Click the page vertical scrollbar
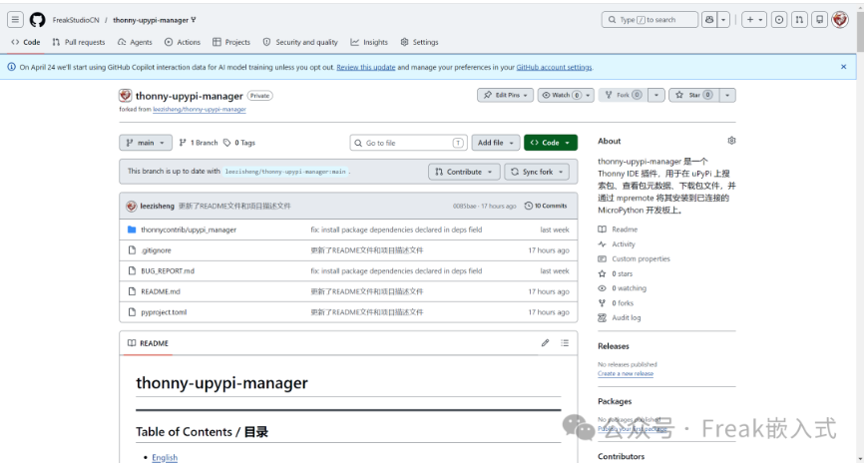This screenshot has width=868, height=473. (860, 33)
